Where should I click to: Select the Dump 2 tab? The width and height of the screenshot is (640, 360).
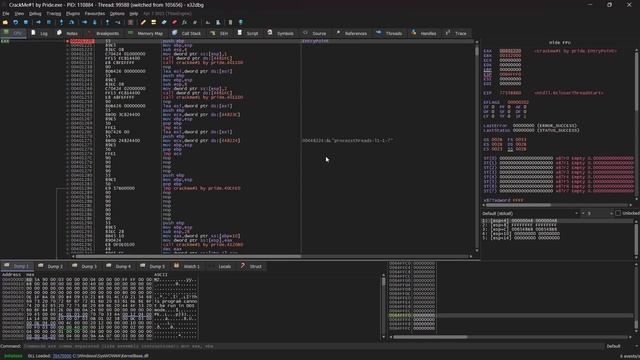click(x=51, y=266)
